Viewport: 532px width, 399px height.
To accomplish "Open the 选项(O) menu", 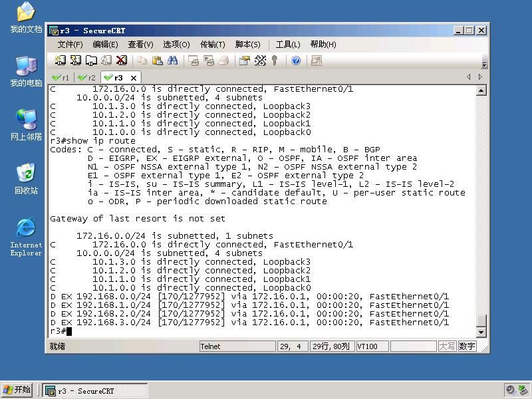I will (x=176, y=45).
